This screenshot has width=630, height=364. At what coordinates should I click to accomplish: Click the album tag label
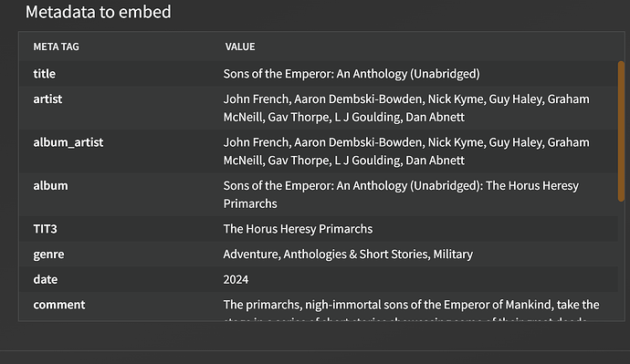pyautogui.click(x=50, y=186)
